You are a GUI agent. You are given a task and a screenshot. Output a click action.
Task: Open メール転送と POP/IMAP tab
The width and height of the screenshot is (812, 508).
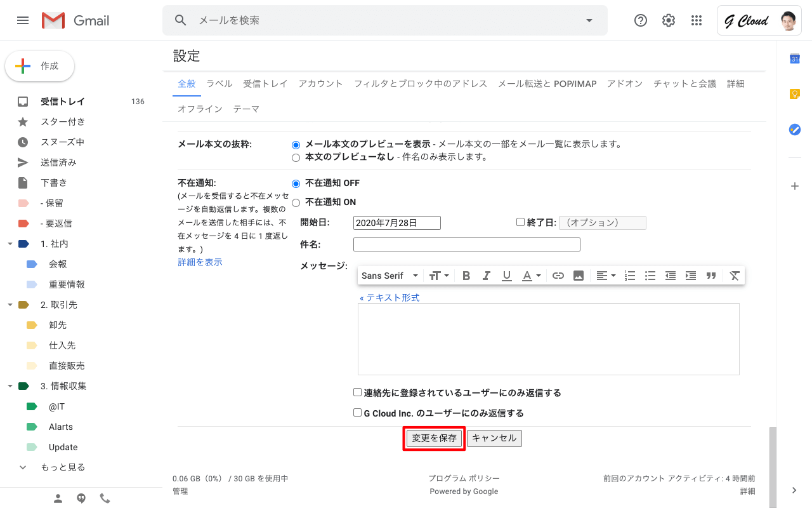[547, 84]
